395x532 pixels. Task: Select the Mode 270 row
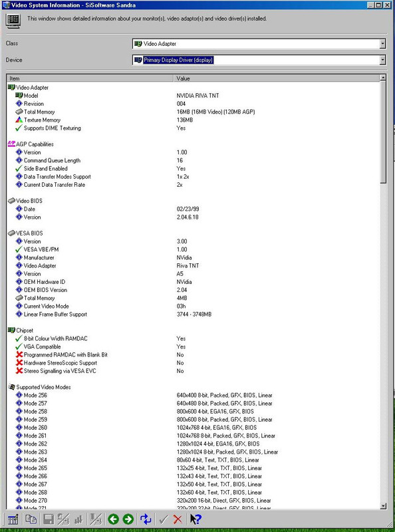coord(193,501)
